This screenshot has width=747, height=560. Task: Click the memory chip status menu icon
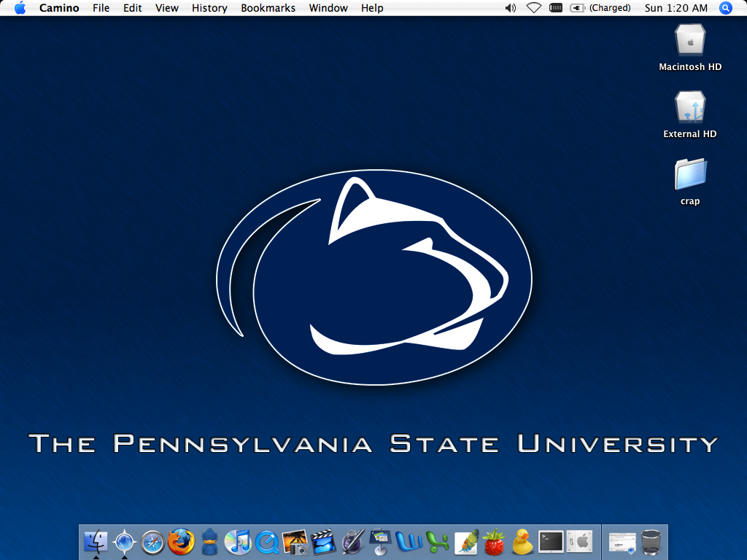555,8
